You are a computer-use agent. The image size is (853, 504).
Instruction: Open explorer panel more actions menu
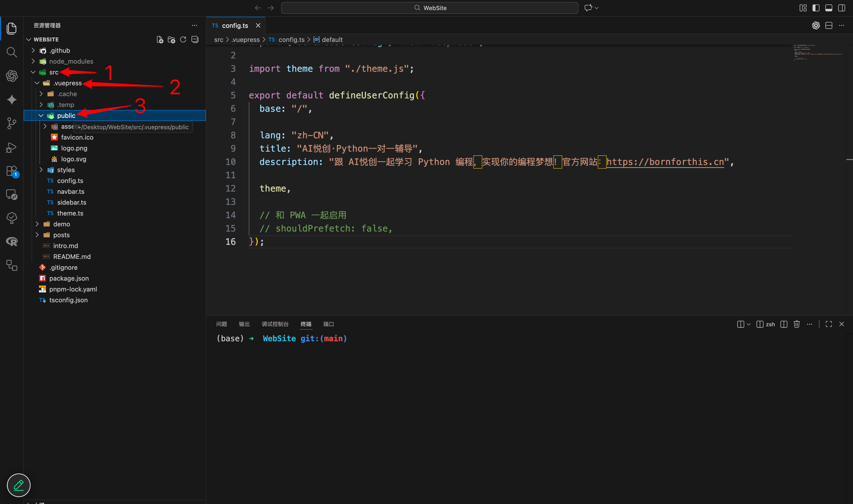194,25
